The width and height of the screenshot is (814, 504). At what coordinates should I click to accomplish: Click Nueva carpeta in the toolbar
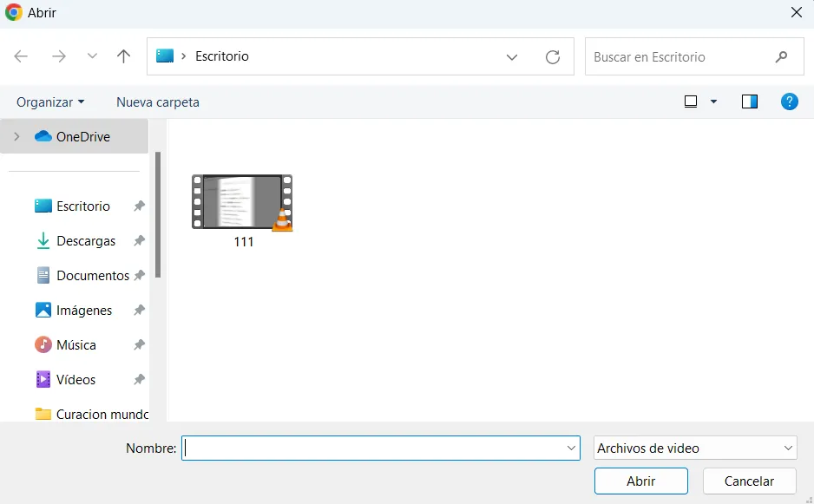[158, 101]
